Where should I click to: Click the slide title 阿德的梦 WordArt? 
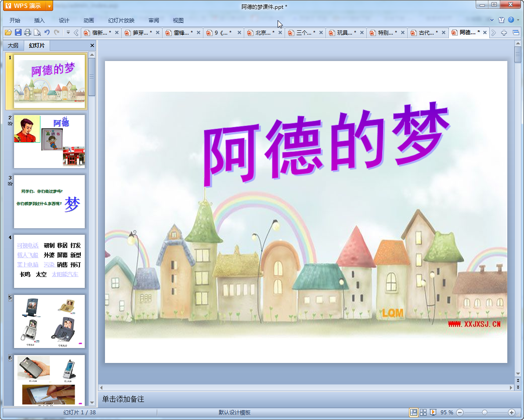tap(326, 144)
